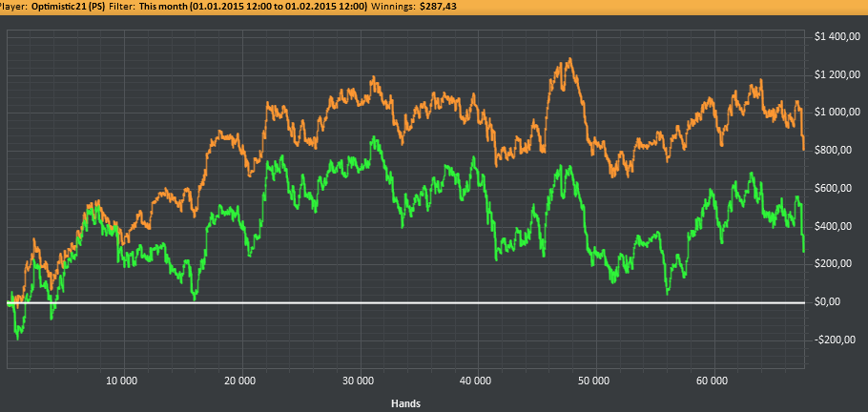
Task: Click the player name Optimistic21 (PS)
Action: pos(66,7)
